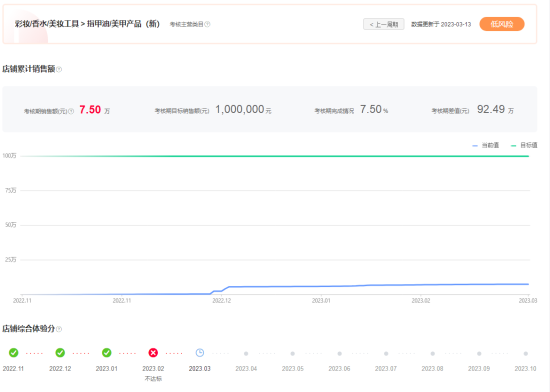Click the blue sales curve near 2022.12
This screenshot has height=392, width=550.
click(x=222, y=290)
